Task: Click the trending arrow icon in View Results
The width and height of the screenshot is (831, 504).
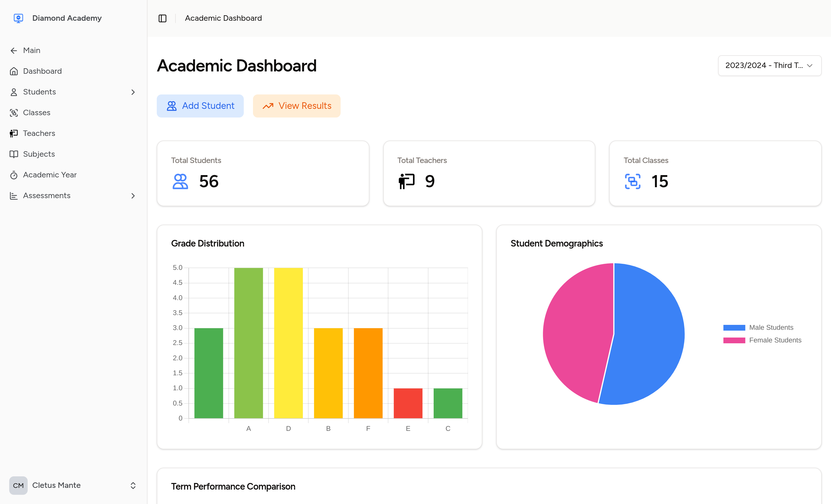Action: point(268,106)
